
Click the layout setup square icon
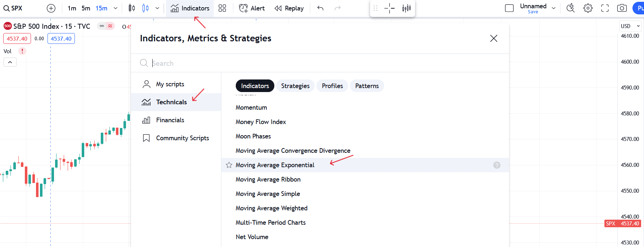[509, 8]
